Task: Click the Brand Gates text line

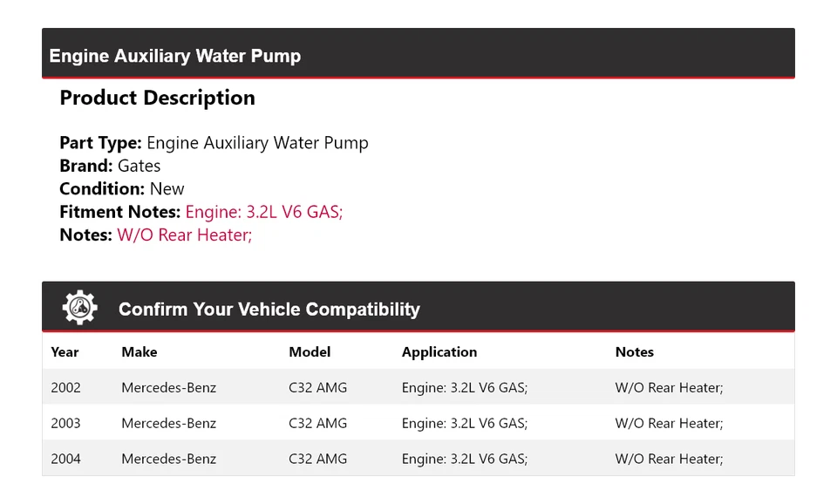Action: [x=110, y=166]
